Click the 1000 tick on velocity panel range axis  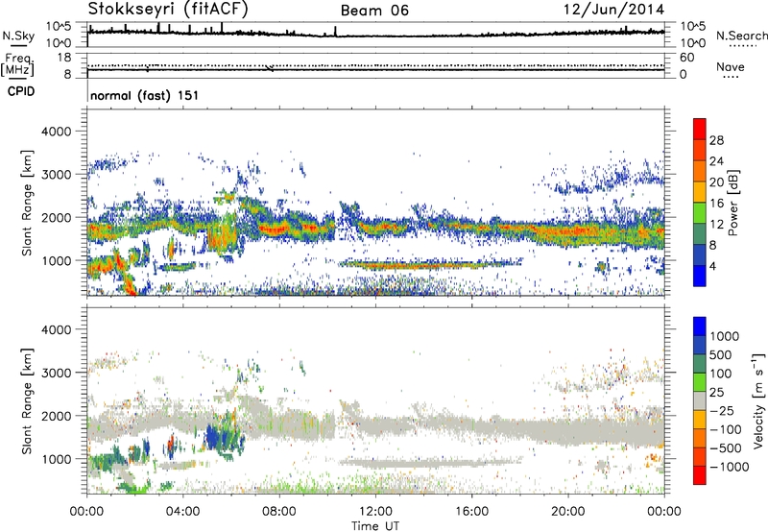click(x=56, y=459)
